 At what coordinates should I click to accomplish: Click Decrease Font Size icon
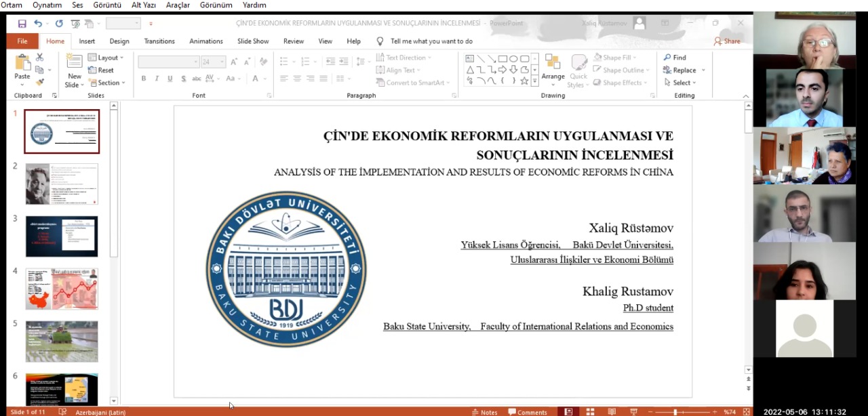coord(247,62)
